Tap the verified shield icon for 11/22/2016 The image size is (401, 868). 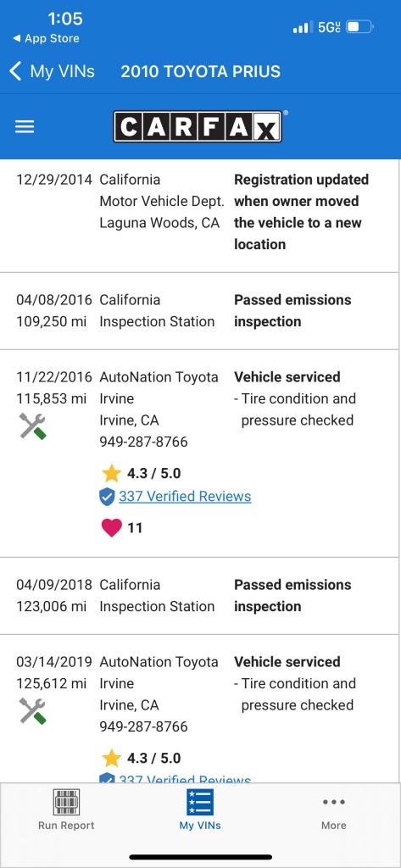tap(107, 497)
